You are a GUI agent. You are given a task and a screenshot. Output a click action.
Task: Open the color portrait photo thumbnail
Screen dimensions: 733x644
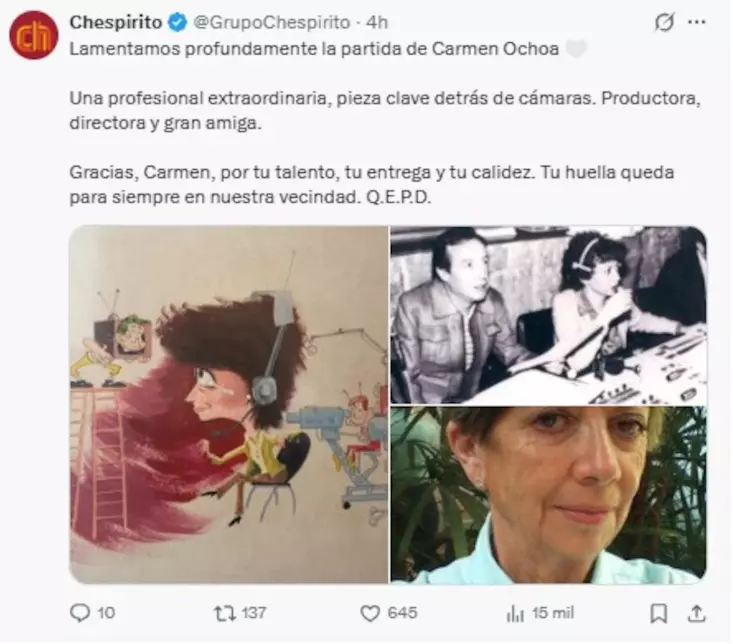pyautogui.click(x=548, y=495)
